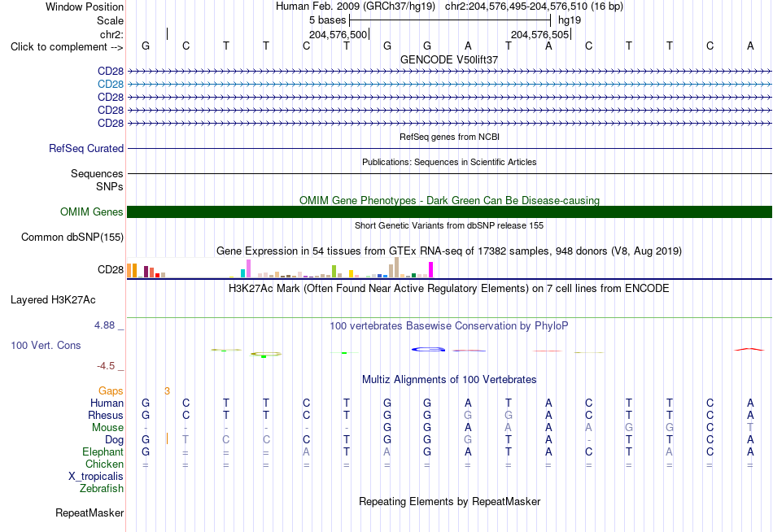Click the orange insertion tick in Dog row

point(167,438)
